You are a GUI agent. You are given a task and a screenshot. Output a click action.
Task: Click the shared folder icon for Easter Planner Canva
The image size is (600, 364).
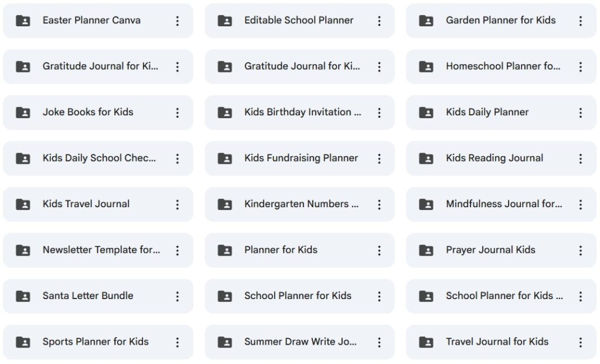click(x=23, y=21)
